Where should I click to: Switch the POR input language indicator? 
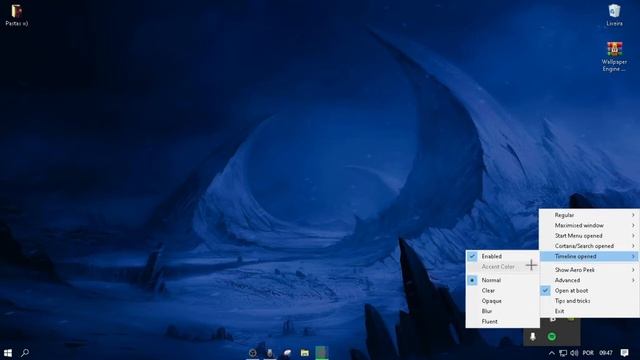pyautogui.click(x=588, y=353)
